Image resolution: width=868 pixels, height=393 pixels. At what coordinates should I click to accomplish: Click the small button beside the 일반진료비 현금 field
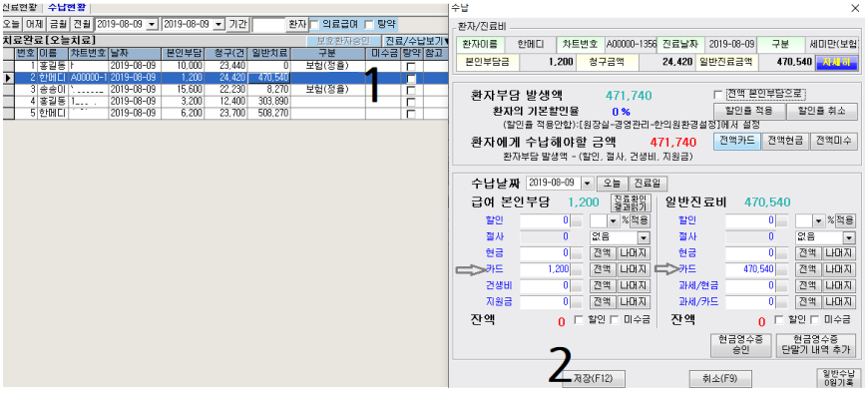781,253
